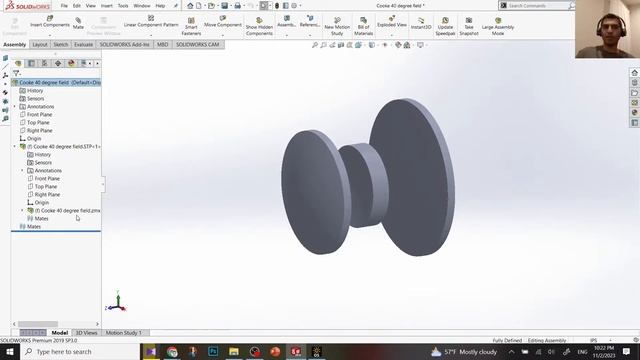
Task: Open the FeatureManager Design Tree tab
Action: tap(18, 63)
